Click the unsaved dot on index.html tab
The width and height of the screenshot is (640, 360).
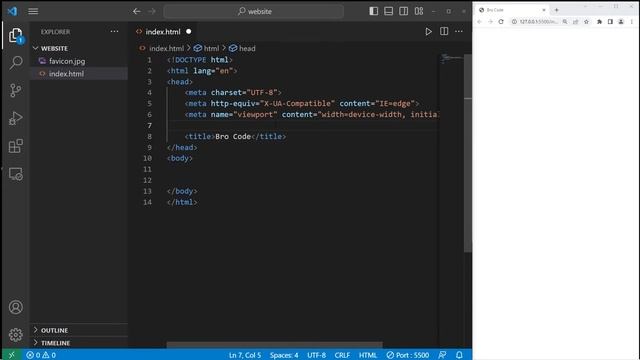(x=189, y=31)
